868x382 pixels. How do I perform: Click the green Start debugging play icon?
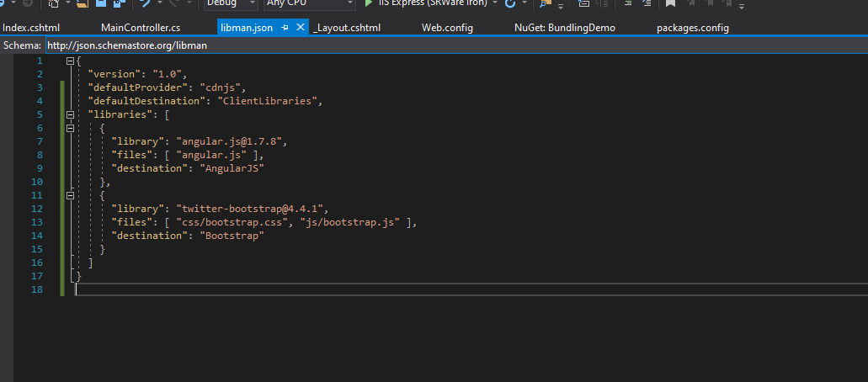368,3
